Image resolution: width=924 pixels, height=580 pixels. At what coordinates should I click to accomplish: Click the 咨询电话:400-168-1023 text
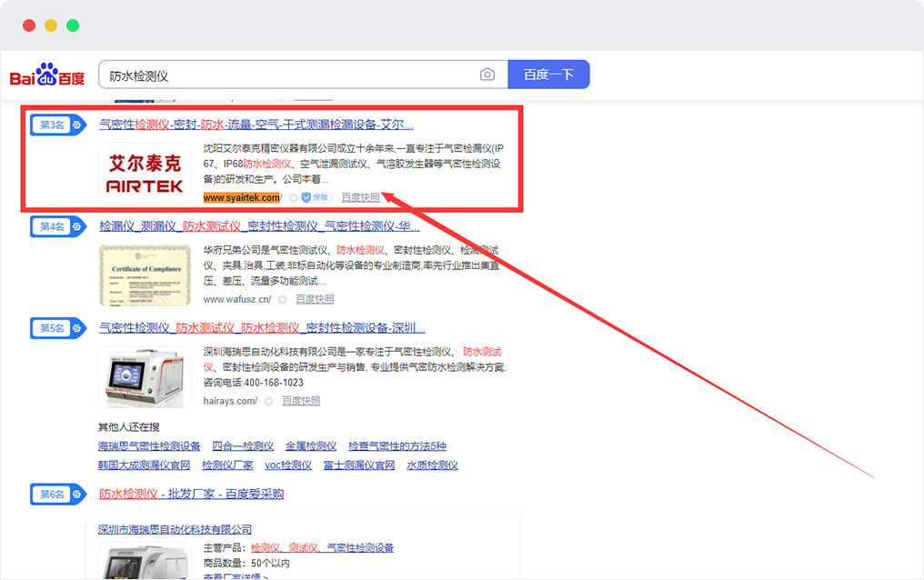(254, 383)
